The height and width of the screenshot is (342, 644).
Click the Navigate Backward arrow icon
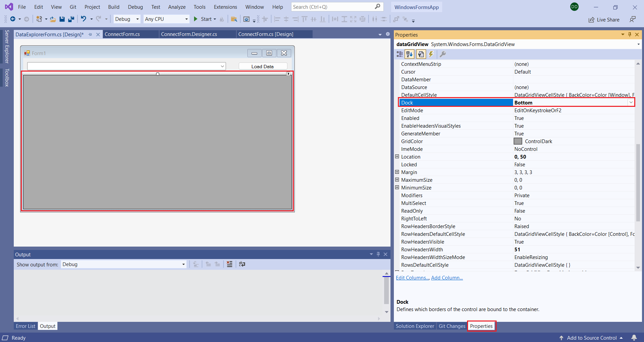[13, 19]
